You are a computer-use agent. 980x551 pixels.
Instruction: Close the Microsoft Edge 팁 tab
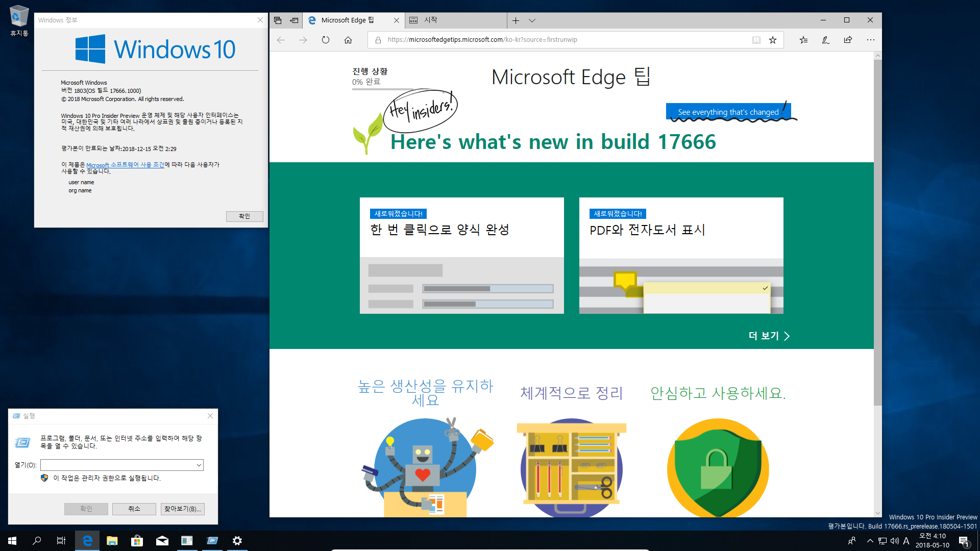click(397, 20)
